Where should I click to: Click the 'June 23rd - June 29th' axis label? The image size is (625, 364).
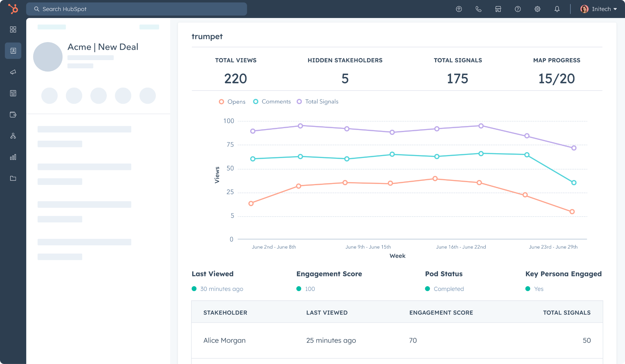[x=553, y=247]
